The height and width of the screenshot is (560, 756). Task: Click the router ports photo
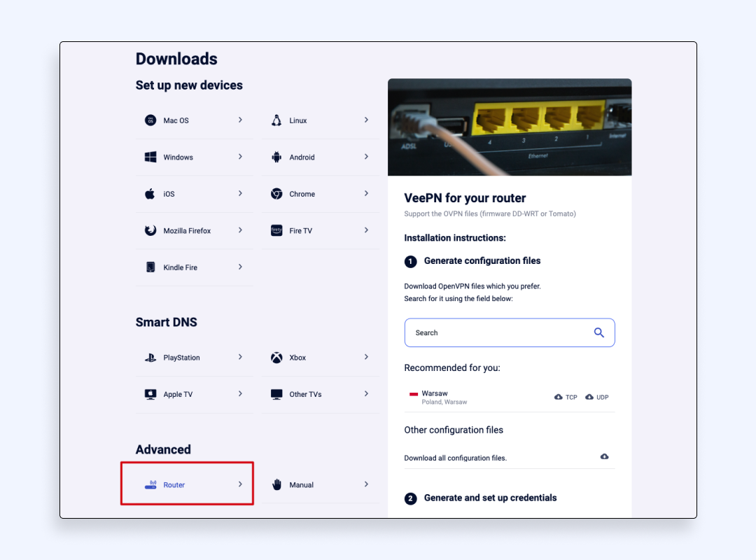click(510, 127)
